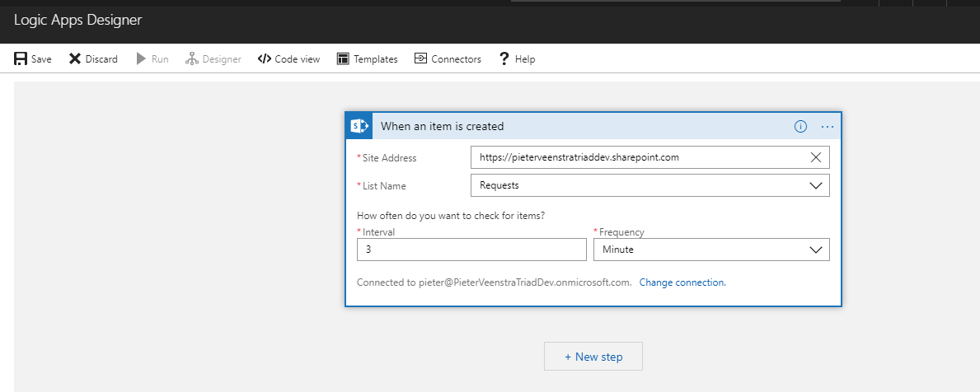Switch to Designer view label
Viewport: 980px width, 392px height.
tap(222, 59)
